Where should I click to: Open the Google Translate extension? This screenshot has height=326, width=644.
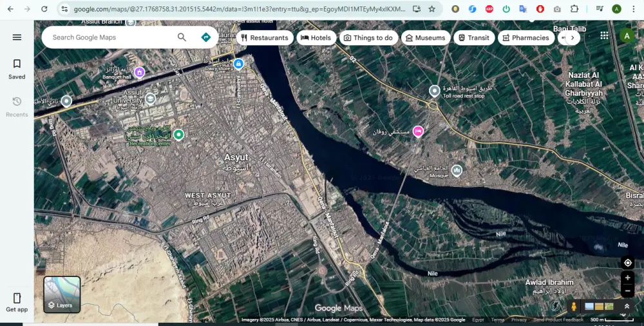tap(523, 8)
